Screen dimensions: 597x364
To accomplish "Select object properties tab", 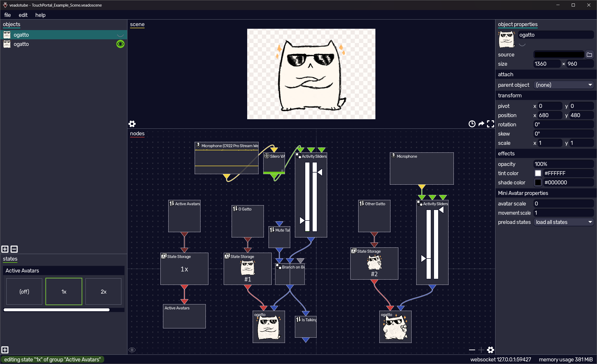I will 518,24.
